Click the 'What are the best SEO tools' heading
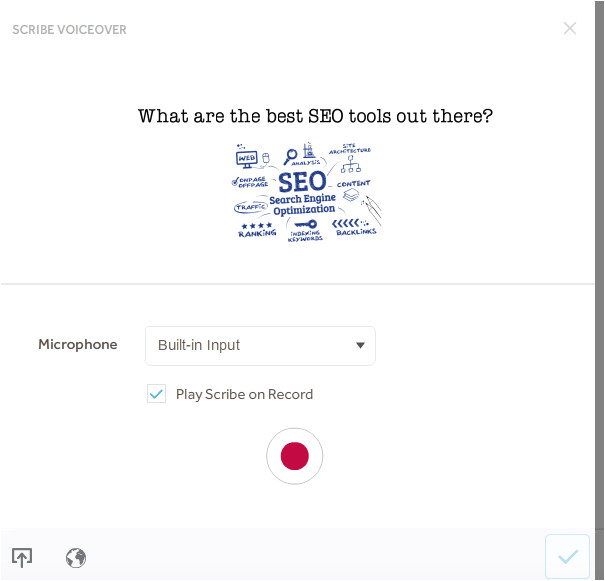The height and width of the screenshot is (581, 605). (x=315, y=116)
